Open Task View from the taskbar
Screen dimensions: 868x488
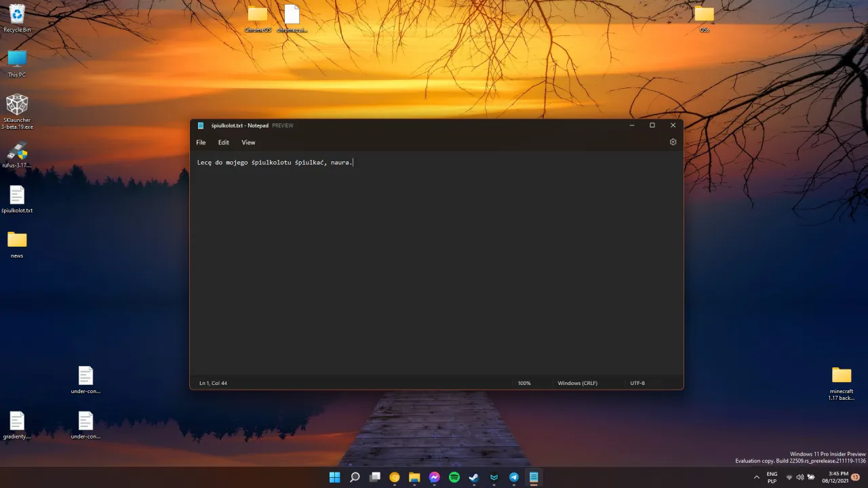click(375, 477)
